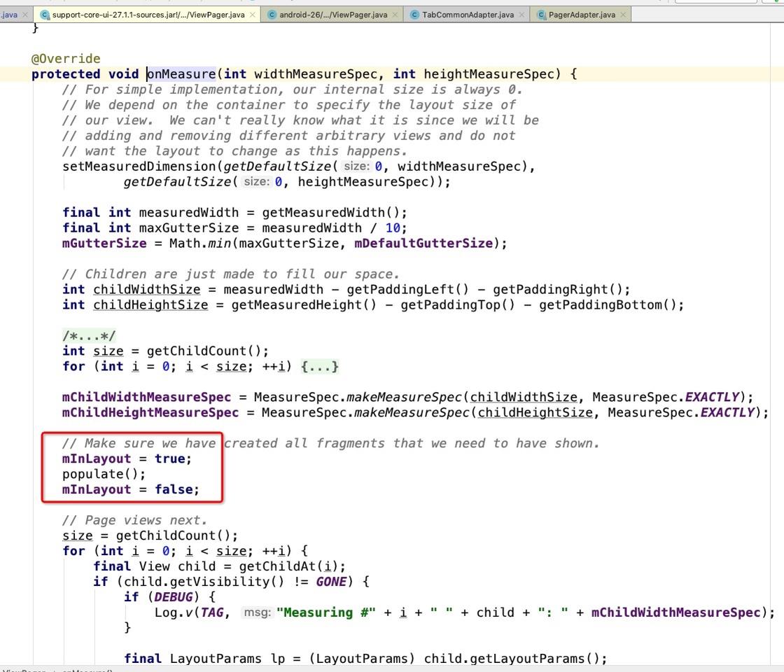Click the @Override annotation
The width and height of the screenshot is (784, 672).
[66, 59]
